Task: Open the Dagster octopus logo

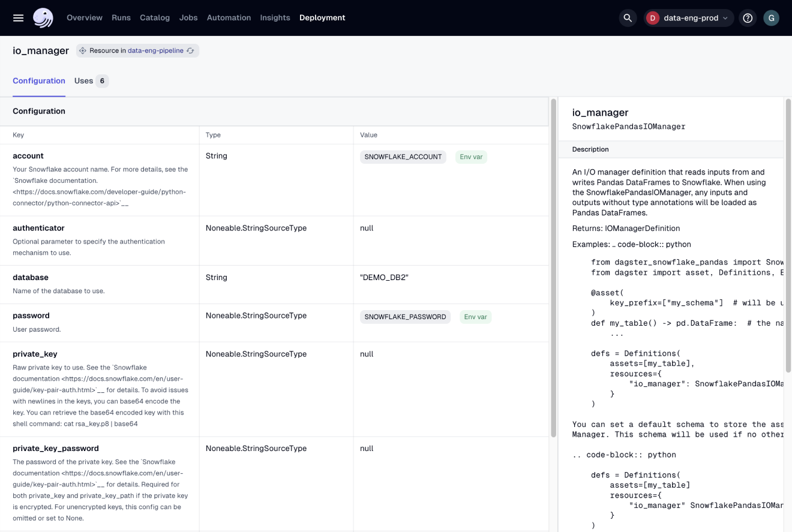Action: pyautogui.click(x=41, y=17)
